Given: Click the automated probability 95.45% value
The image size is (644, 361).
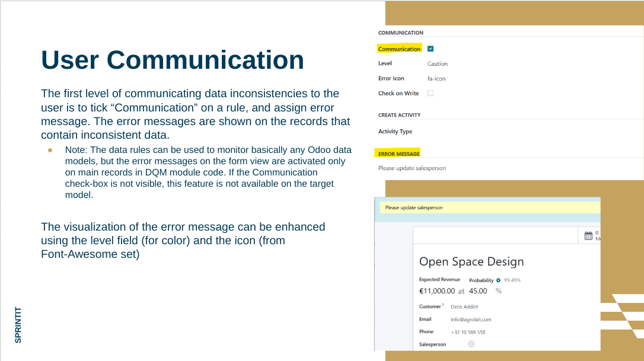Looking at the screenshot, I should point(512,280).
